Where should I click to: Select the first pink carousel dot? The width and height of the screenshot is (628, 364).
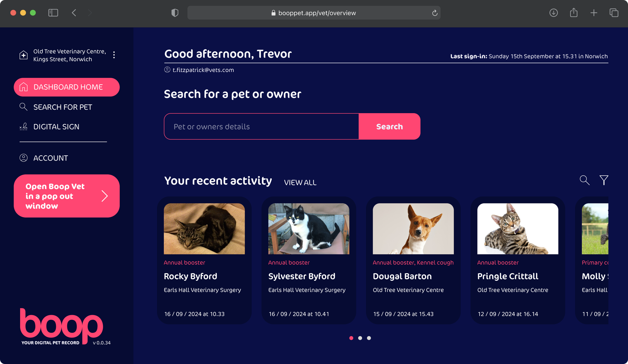click(x=351, y=338)
